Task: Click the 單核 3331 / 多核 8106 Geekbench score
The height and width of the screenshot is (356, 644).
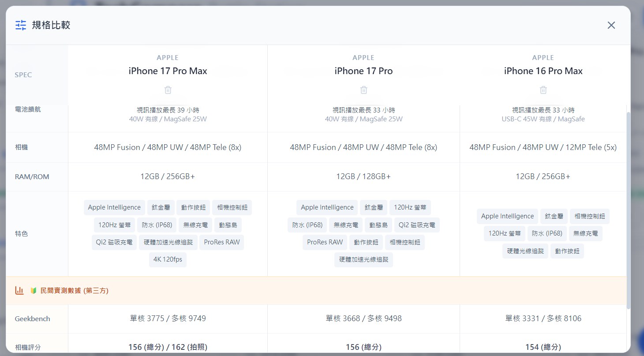Action: (543, 319)
